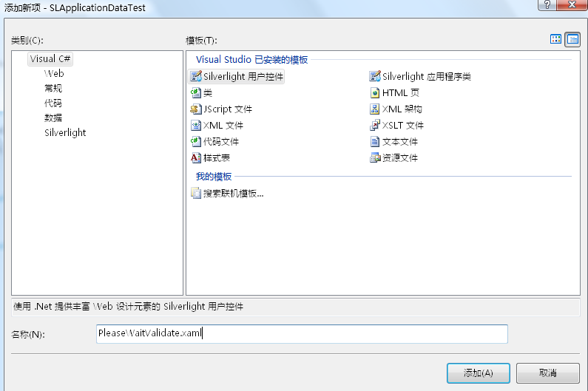Select the 代码 category
588x391 pixels.
[x=53, y=103]
